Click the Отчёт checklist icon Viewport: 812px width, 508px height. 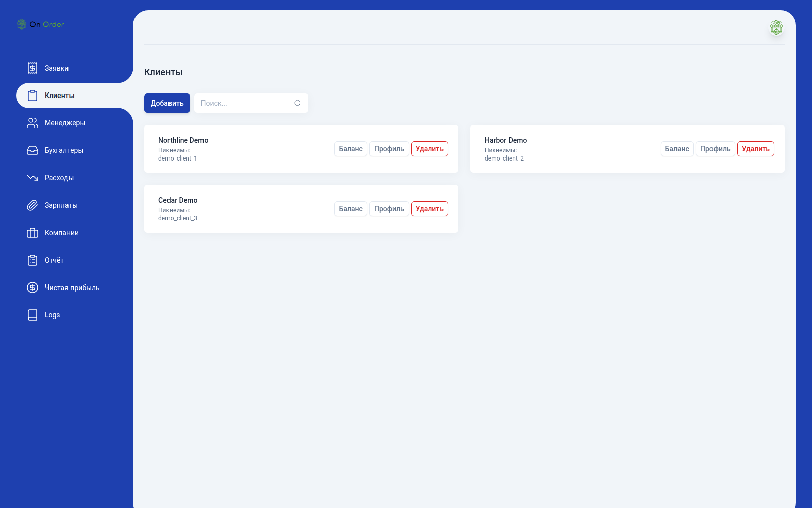32,260
